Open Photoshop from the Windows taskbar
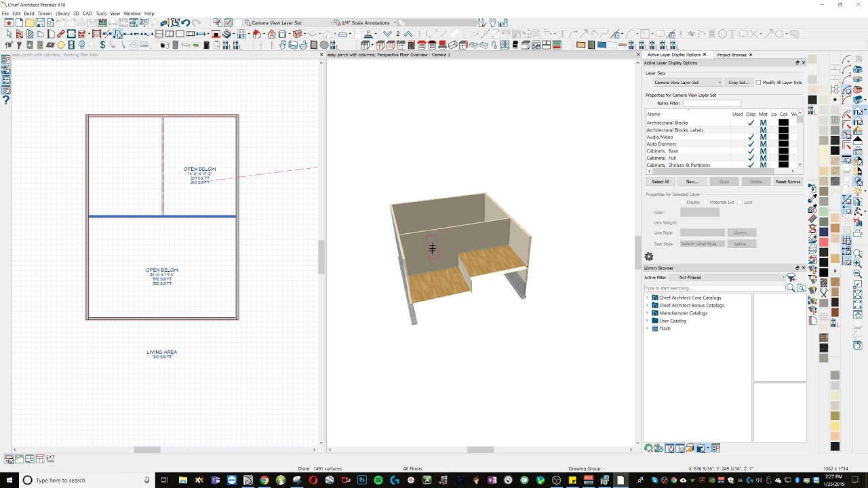The image size is (868, 488). tap(362, 480)
